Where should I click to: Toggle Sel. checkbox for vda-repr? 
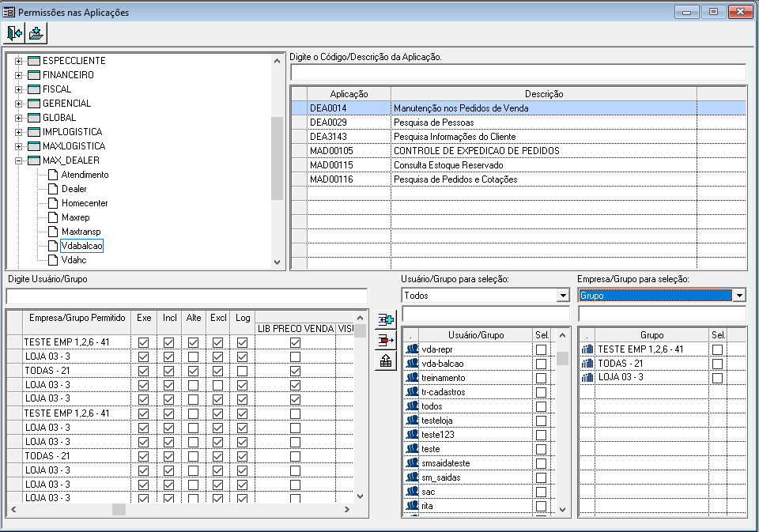coord(541,349)
